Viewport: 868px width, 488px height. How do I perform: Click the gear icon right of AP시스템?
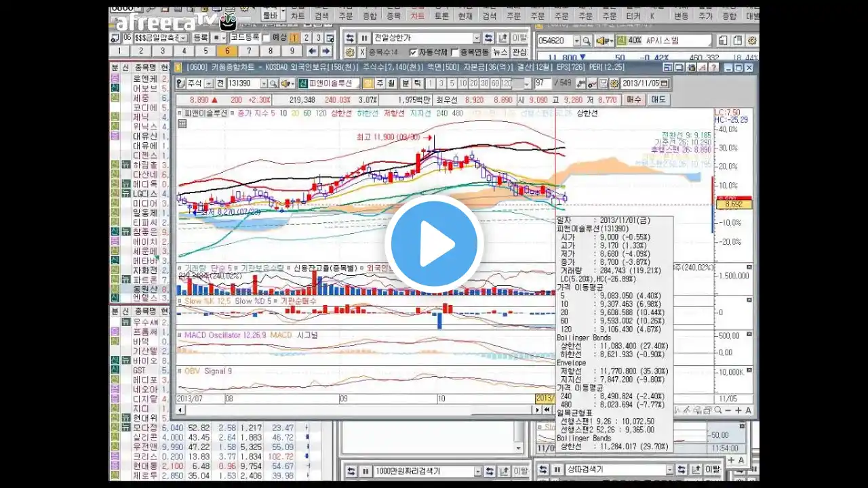point(752,41)
